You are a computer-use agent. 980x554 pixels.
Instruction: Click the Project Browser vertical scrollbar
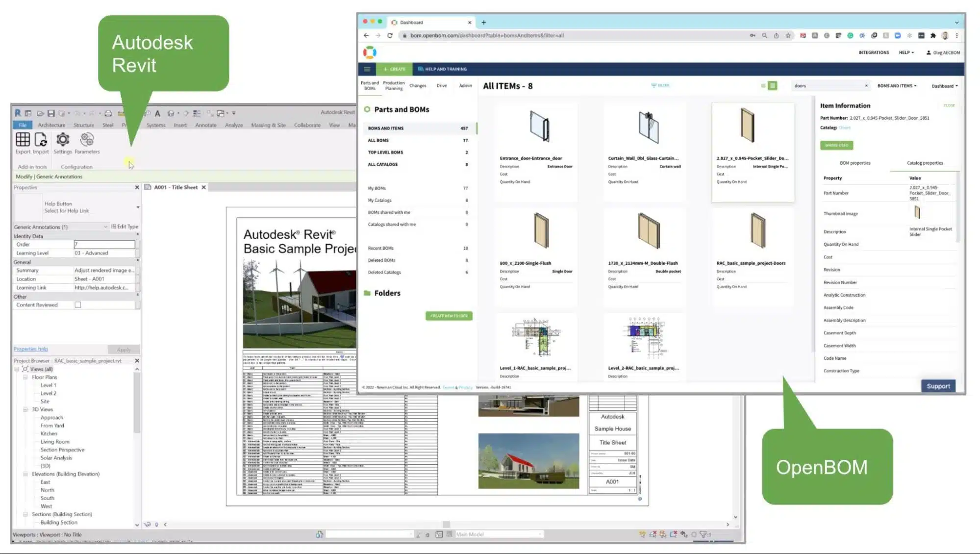[137, 403]
